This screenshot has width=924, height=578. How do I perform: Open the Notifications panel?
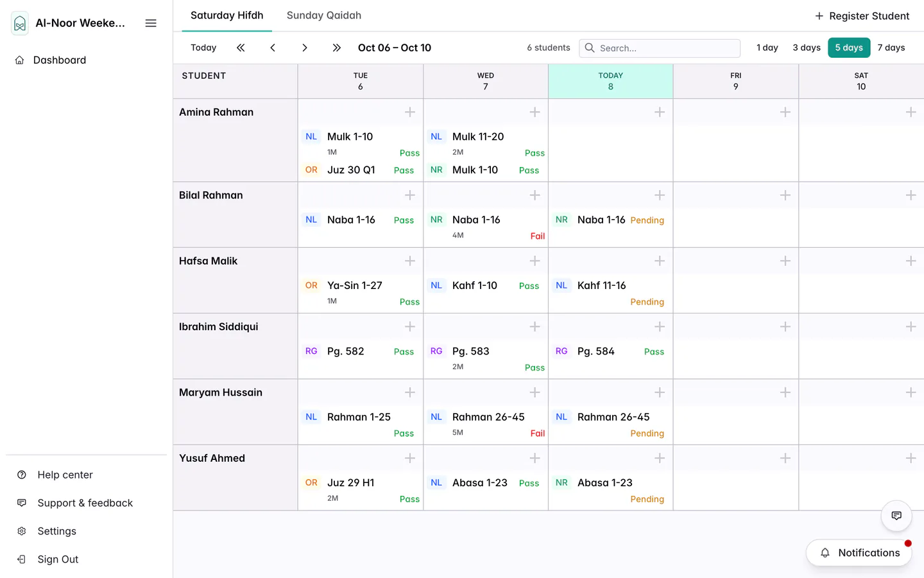(859, 553)
